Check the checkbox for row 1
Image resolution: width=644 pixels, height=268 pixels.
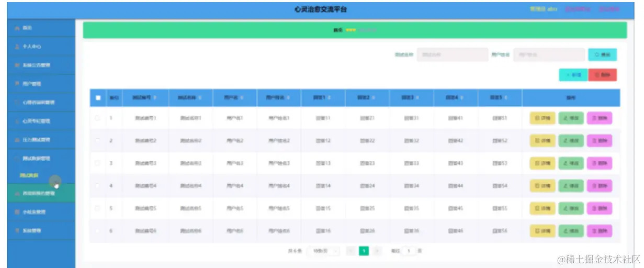(98, 118)
